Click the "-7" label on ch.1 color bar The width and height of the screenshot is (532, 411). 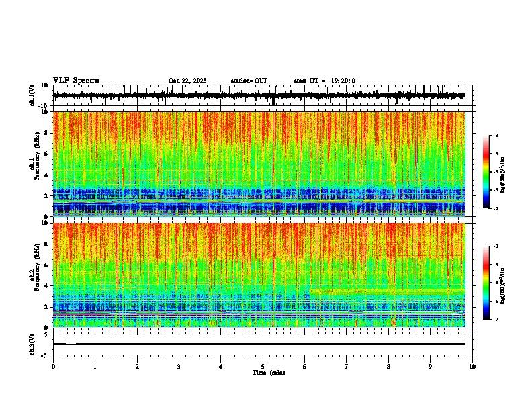click(x=495, y=208)
